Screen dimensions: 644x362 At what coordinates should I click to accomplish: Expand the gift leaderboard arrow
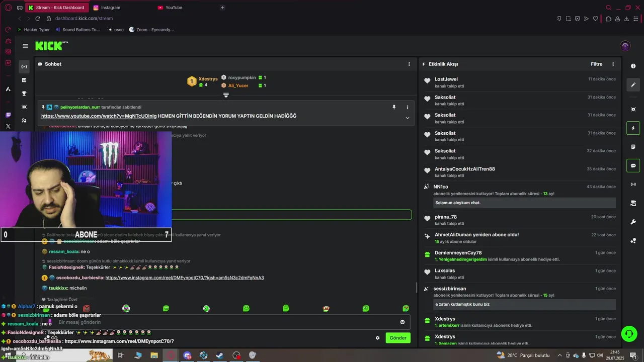pyautogui.click(x=226, y=95)
